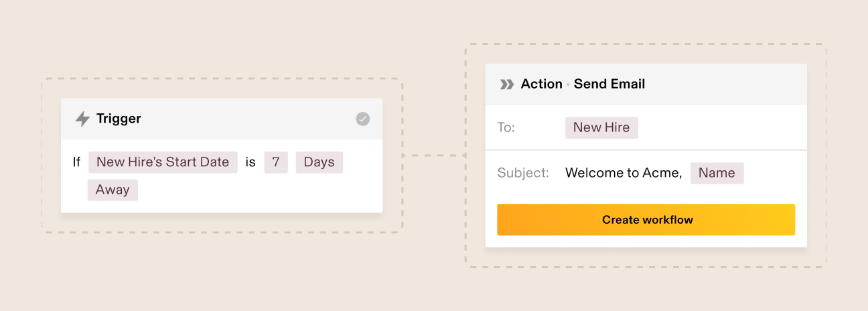This screenshot has height=311, width=868.
Task: Click the 'If' condition keyword
Action: coord(76,162)
